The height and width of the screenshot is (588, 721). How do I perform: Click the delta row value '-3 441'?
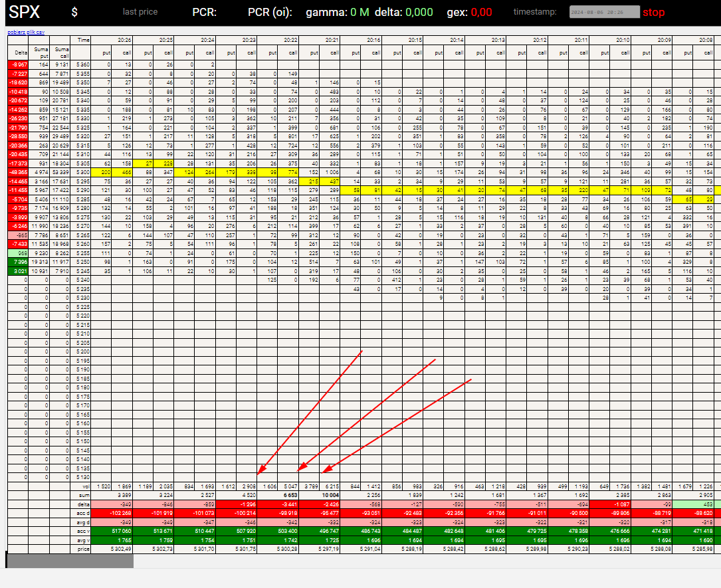point(278,504)
